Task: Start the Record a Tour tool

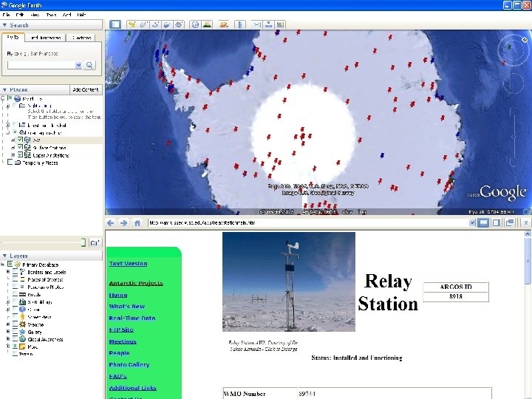Action: pyautogui.click(x=179, y=24)
